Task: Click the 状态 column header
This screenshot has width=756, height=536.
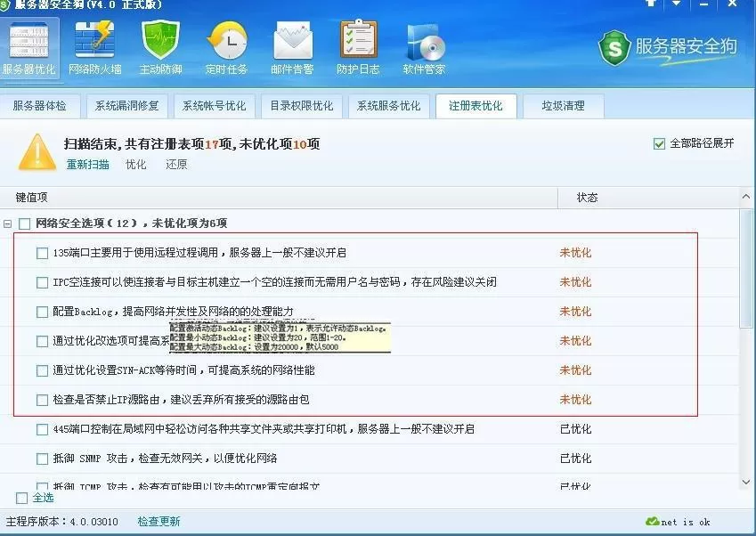Action: point(648,198)
